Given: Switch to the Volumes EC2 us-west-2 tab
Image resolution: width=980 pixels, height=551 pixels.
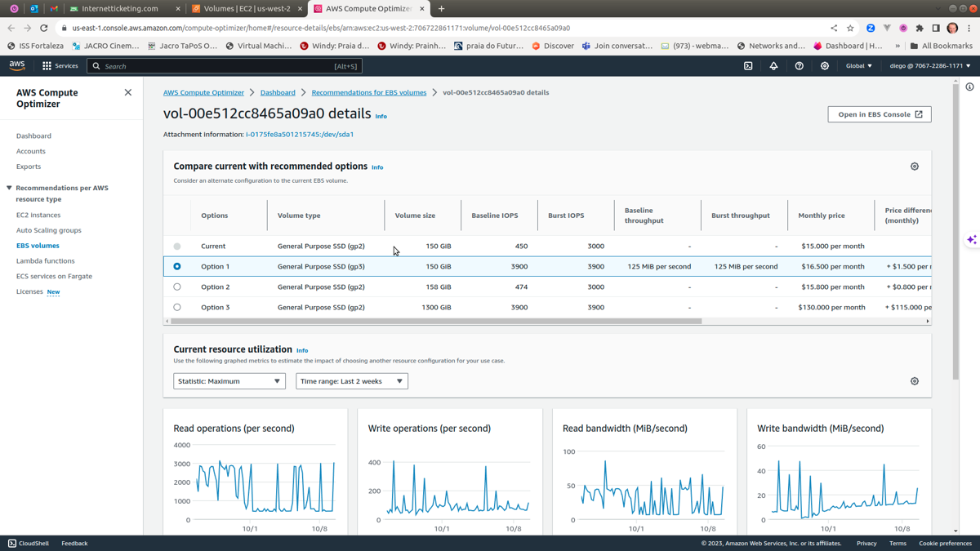Looking at the screenshot, I should point(247,9).
